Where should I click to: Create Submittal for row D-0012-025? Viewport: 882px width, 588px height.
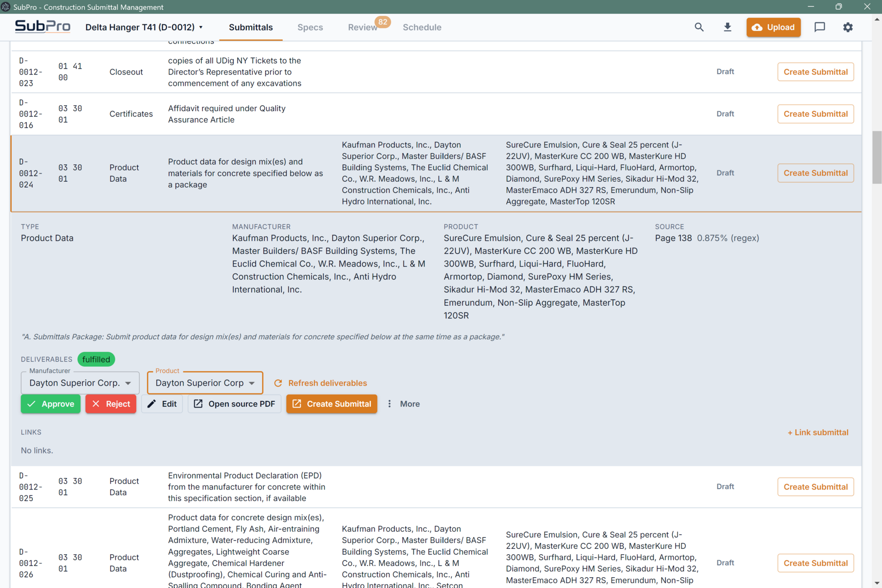(815, 487)
